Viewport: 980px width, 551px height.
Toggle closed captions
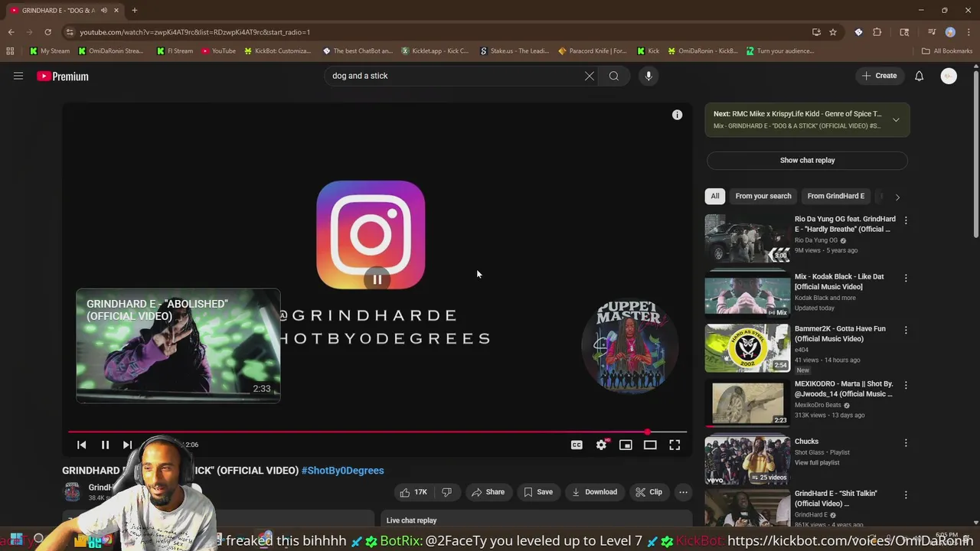click(x=577, y=445)
